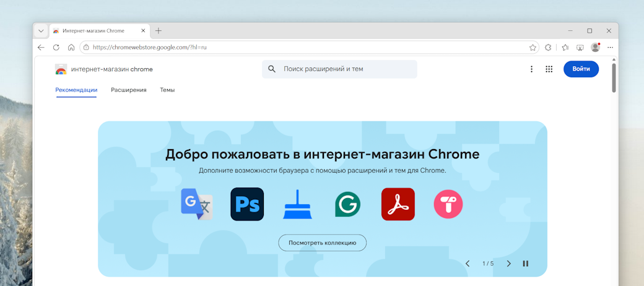Open the favorites list
Screen dimensions: 644x286
point(565,47)
